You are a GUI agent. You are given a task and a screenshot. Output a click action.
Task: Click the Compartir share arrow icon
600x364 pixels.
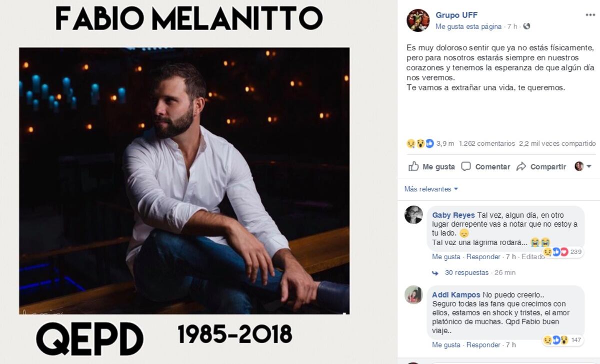[x=522, y=166]
